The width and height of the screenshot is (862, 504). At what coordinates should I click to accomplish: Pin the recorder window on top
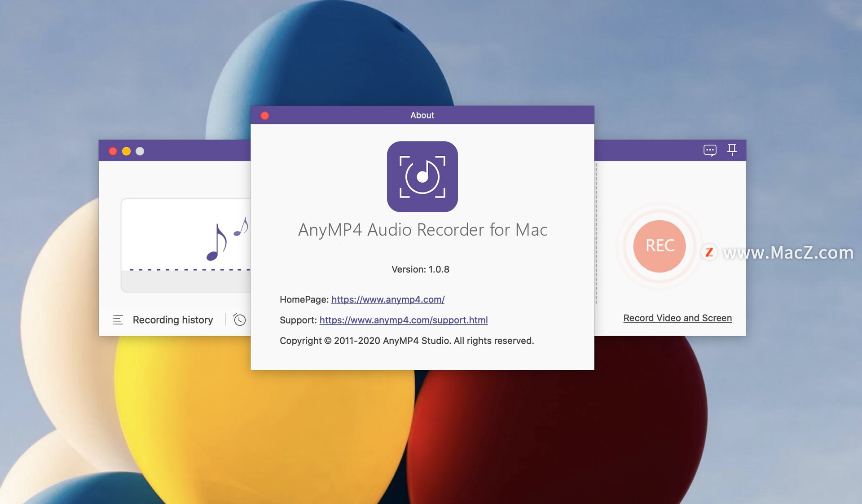732,150
